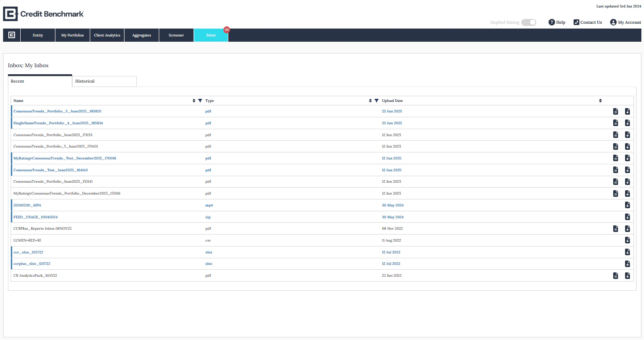644x340 pixels.
Task: Sort the table by Name column
Action: pos(194,101)
